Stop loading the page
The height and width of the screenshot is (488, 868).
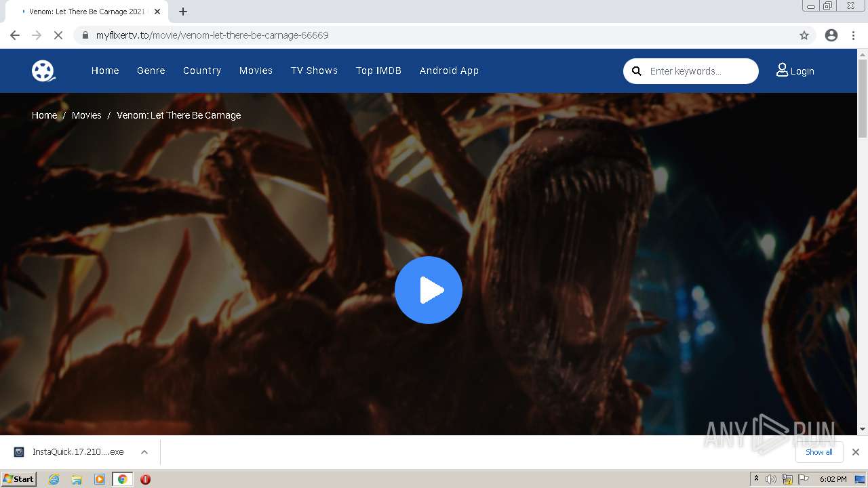[x=58, y=35]
